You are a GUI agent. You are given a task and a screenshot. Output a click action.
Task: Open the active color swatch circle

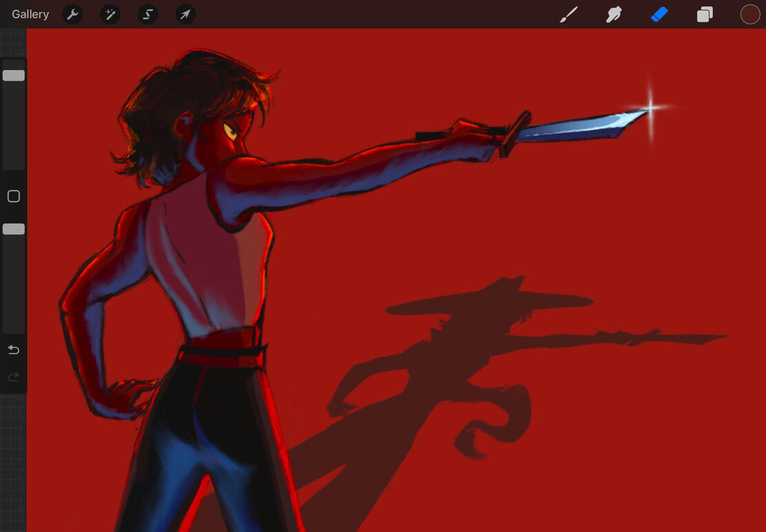(x=750, y=14)
